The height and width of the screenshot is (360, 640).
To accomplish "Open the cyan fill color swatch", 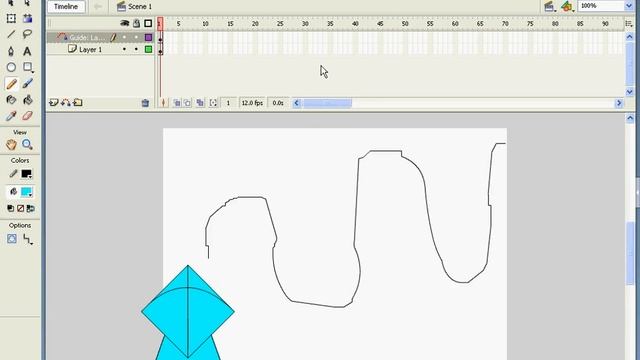I will (27, 192).
